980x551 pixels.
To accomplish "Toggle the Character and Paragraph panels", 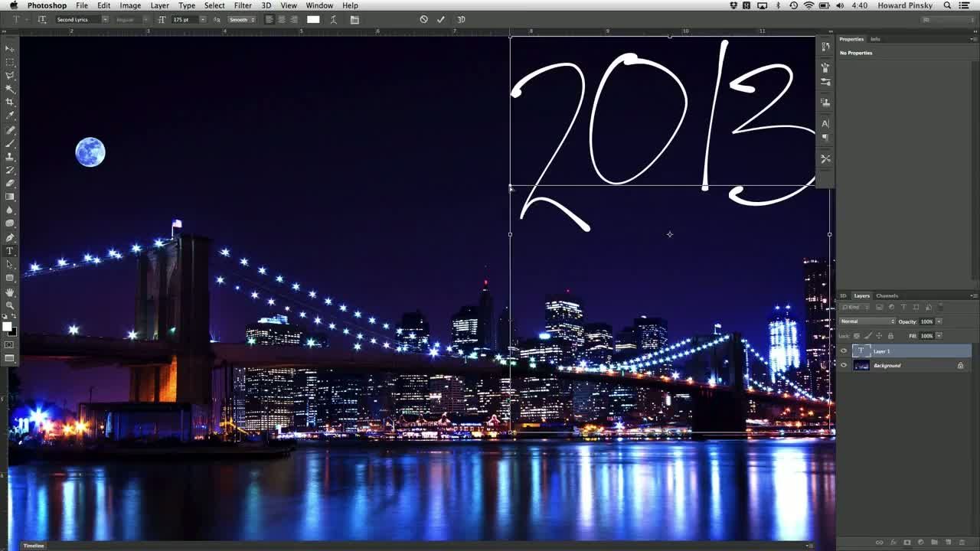I will 354,19.
